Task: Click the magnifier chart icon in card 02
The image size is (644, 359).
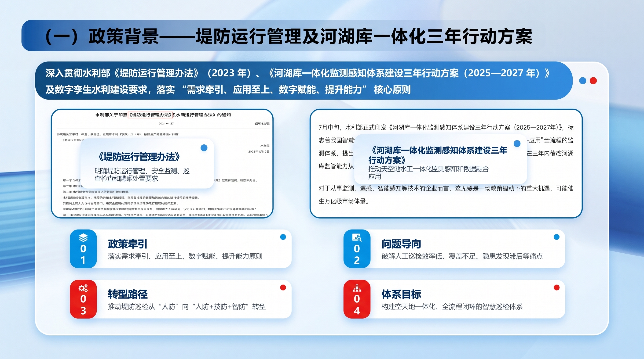Action: (x=357, y=237)
